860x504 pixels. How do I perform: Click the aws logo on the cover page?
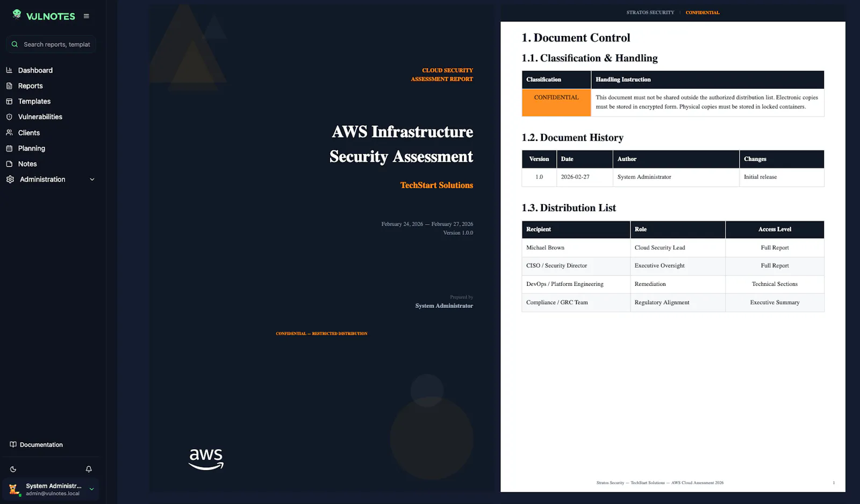point(206,459)
